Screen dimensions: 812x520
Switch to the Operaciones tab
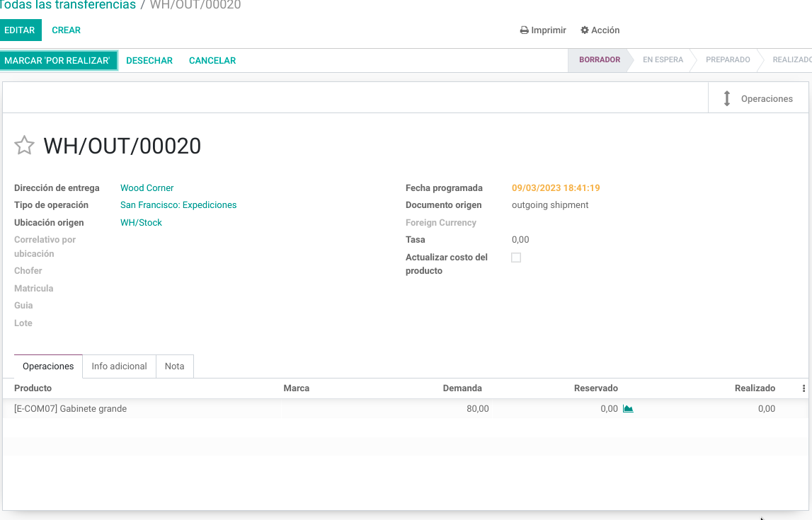click(48, 366)
